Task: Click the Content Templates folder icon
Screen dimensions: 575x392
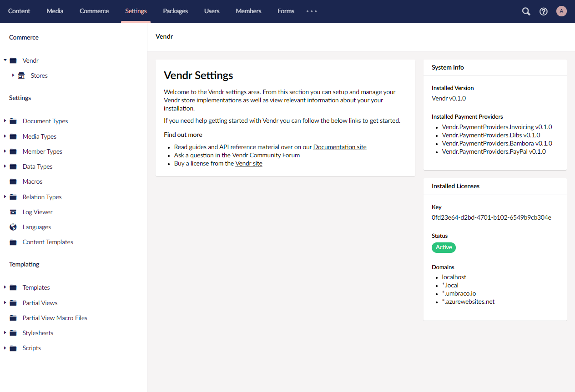Action: pyautogui.click(x=13, y=242)
